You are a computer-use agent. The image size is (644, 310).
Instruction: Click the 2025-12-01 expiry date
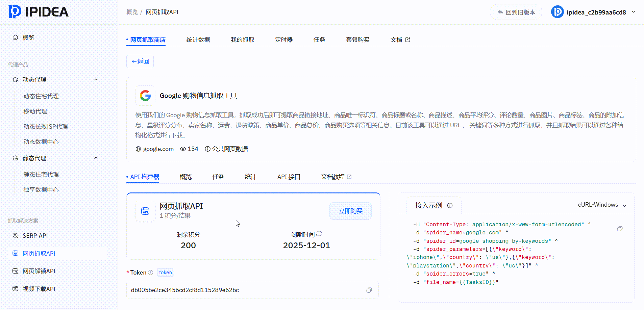306,246
